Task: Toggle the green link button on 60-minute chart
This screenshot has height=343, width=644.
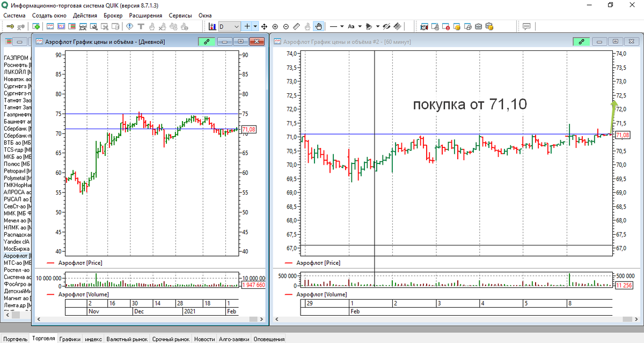Action: coord(582,41)
